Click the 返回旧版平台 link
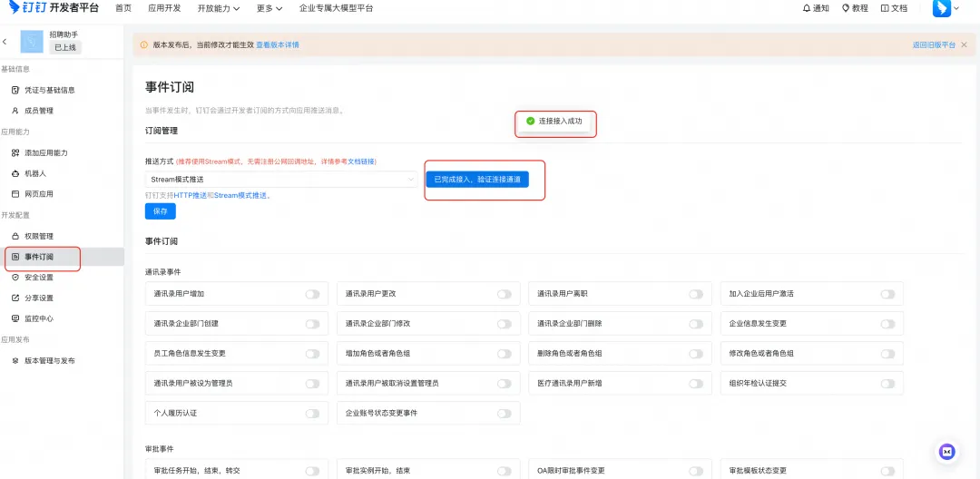Screen dimensions: 980x479 (934, 45)
